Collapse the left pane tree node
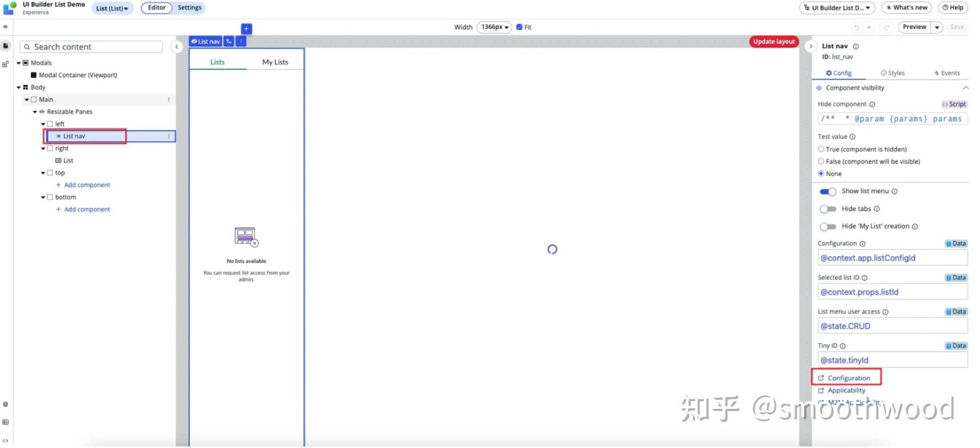Viewport: 980px width, 448px height. (43, 124)
